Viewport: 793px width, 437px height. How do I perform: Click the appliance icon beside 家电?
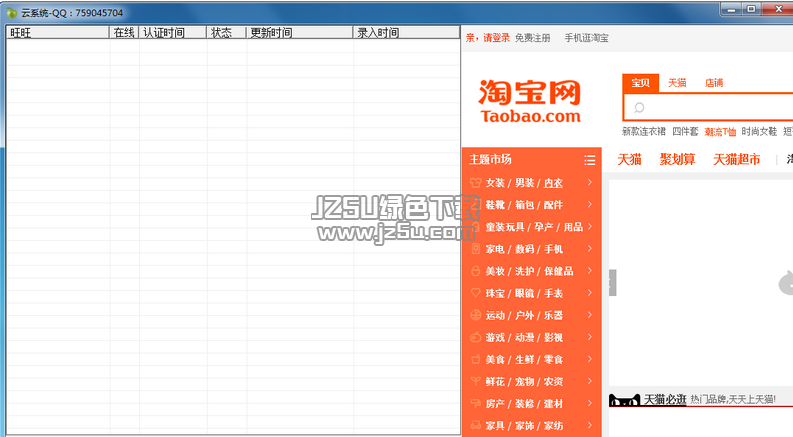pyautogui.click(x=475, y=249)
